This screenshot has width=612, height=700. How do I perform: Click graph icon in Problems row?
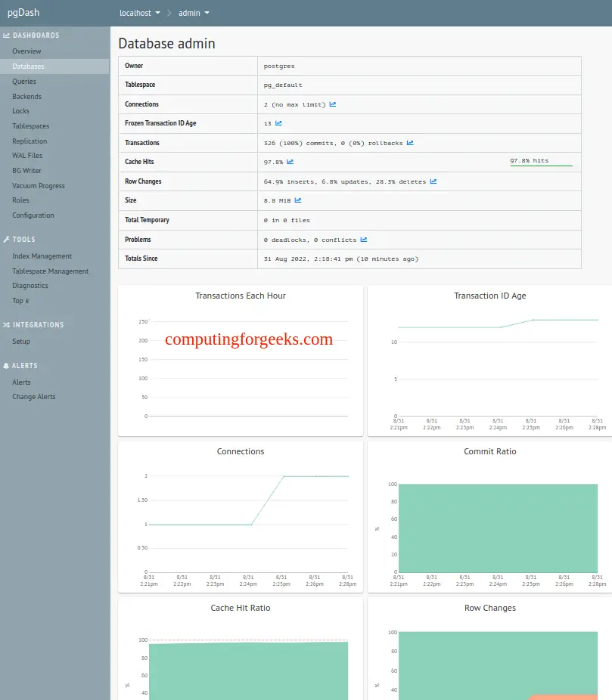coord(364,240)
